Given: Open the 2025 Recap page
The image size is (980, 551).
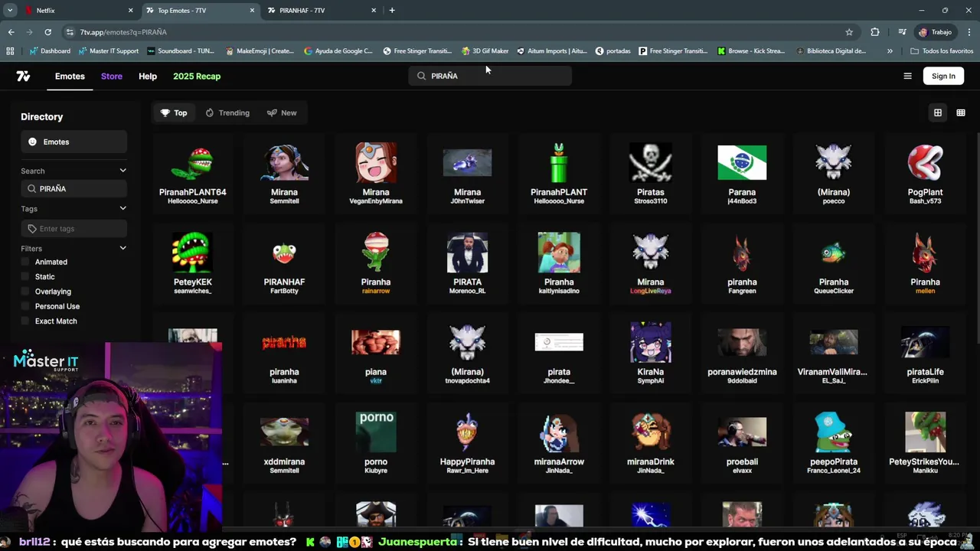Looking at the screenshot, I should point(197,77).
